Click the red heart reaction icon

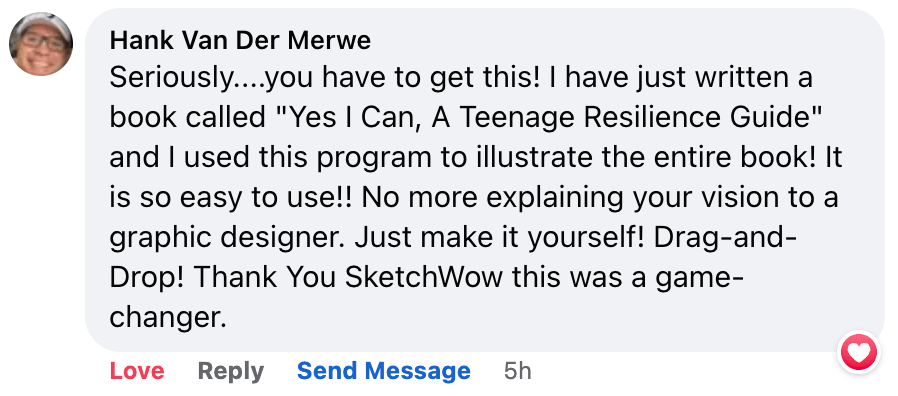point(858,352)
